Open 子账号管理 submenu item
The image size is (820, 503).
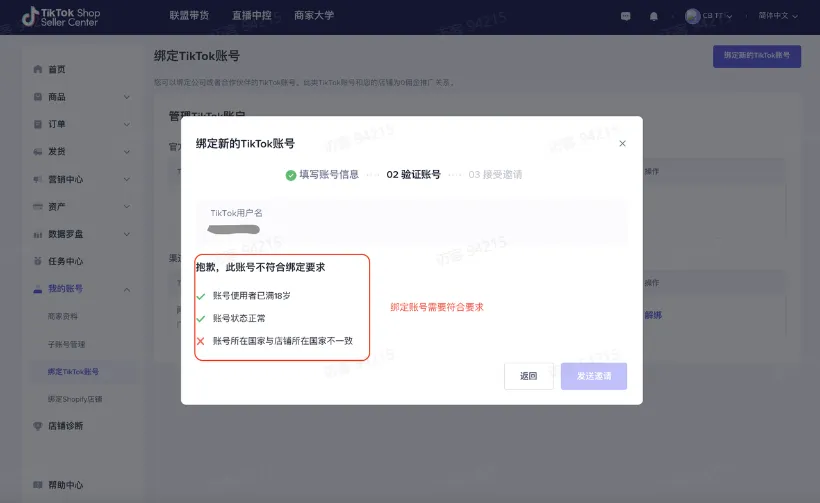[x=66, y=344]
